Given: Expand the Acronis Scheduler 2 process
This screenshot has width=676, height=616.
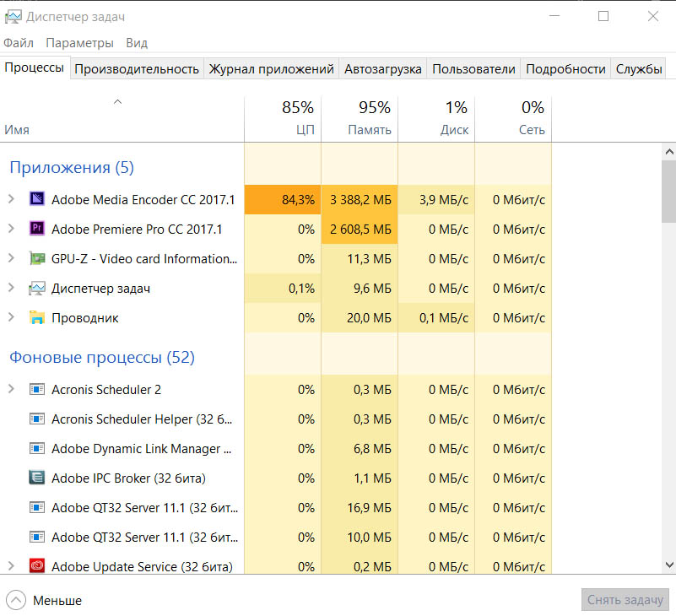Looking at the screenshot, I should click(11, 389).
